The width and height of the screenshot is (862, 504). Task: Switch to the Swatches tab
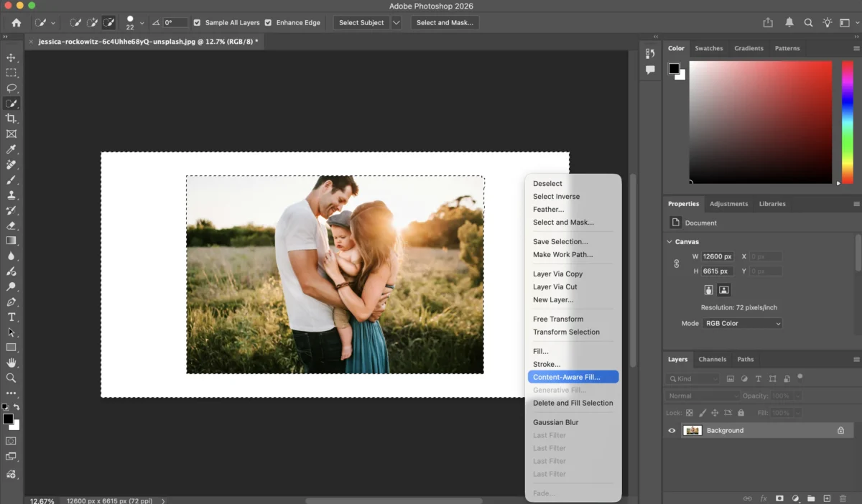[x=708, y=48]
